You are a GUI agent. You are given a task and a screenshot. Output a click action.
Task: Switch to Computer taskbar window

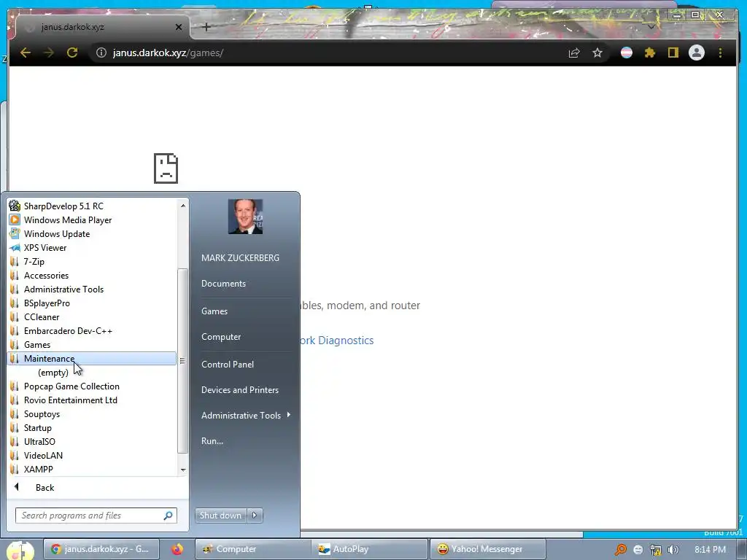(x=252, y=549)
